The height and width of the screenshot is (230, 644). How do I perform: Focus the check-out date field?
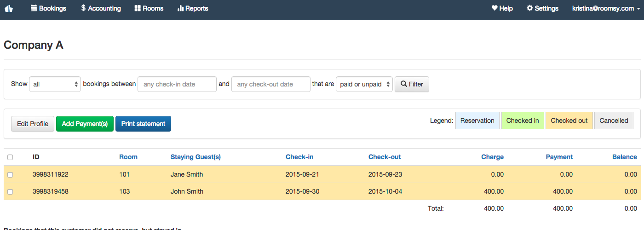271,84
